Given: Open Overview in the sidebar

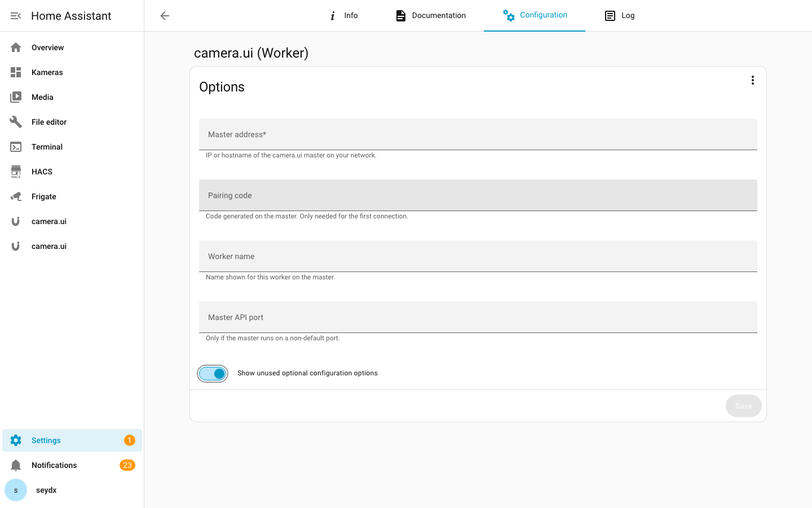Looking at the screenshot, I should pyautogui.click(x=72, y=47).
